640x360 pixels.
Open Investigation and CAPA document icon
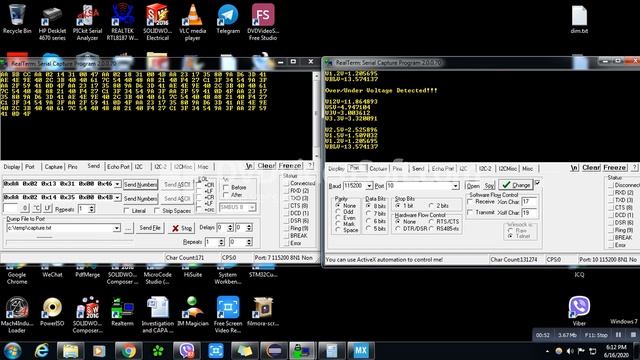(x=158, y=315)
